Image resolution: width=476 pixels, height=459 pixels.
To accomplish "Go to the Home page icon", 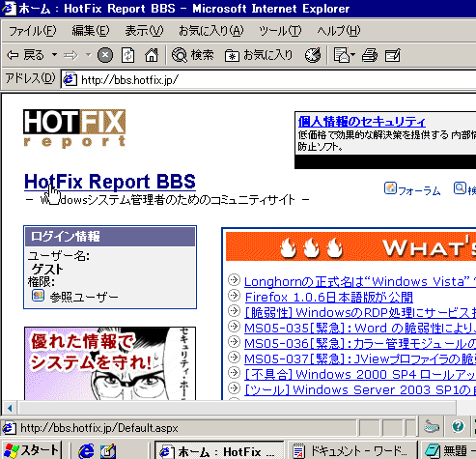I will [x=152, y=55].
